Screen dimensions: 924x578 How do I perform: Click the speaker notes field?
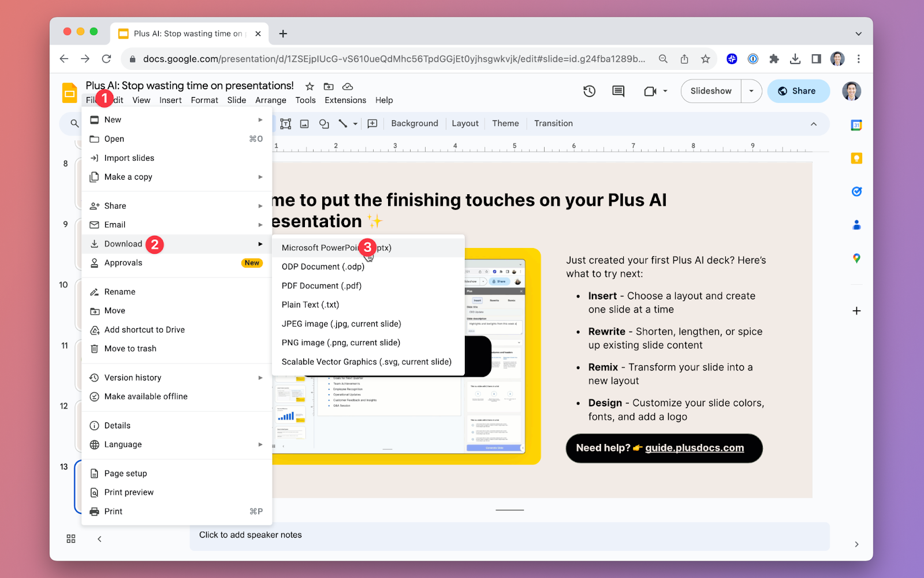pos(509,536)
